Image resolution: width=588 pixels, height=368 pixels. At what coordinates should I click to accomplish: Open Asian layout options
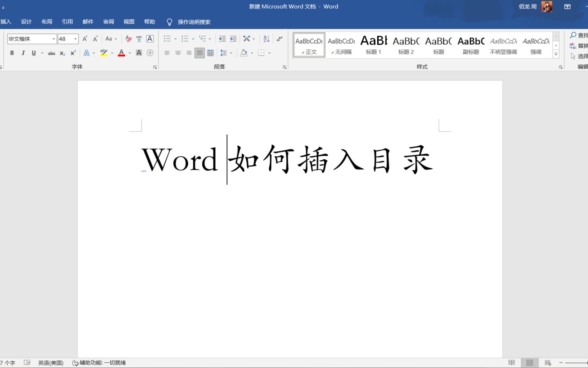(247, 39)
